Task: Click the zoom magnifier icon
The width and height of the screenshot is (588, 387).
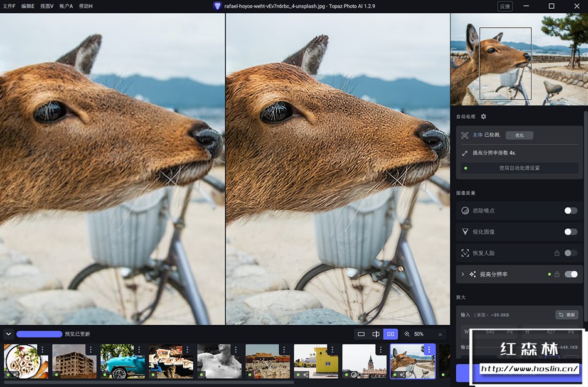Action: 407,334
